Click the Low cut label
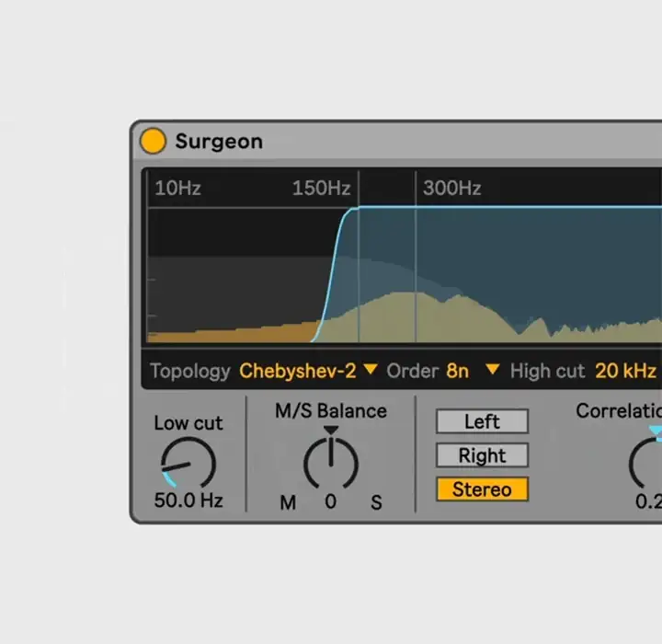662x644 pixels. 188,423
